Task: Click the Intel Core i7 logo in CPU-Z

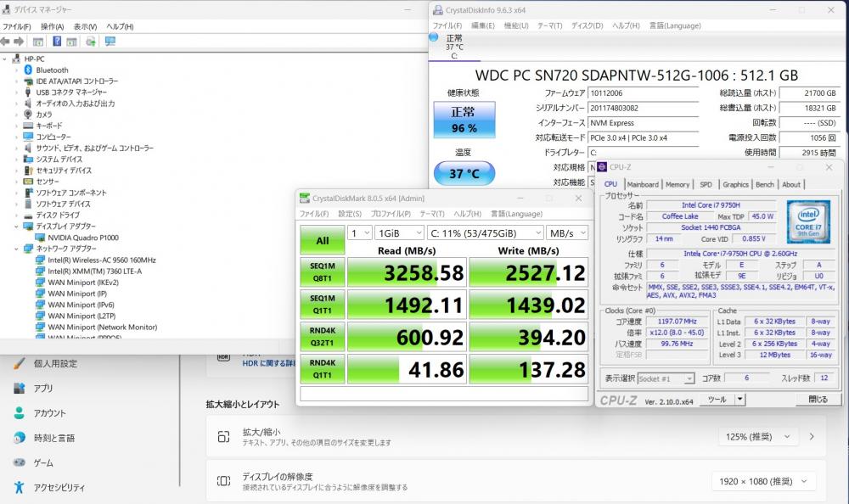Action: [808, 221]
